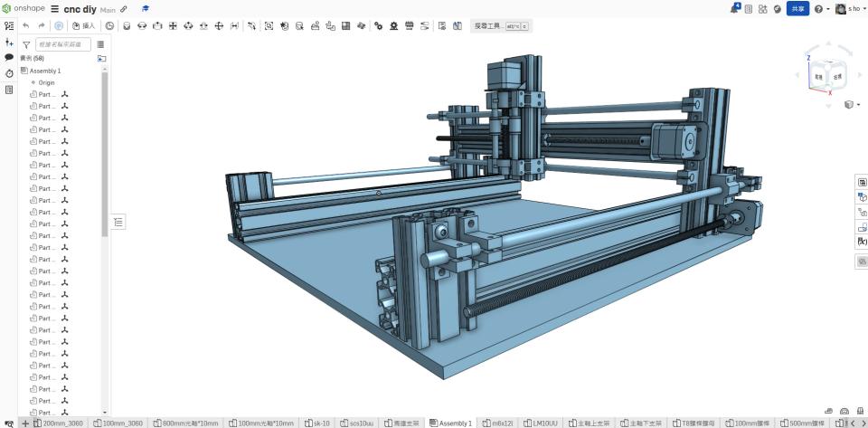This screenshot has width=868, height=428.
Task: Click the link icon beside document name
Action: point(123,9)
